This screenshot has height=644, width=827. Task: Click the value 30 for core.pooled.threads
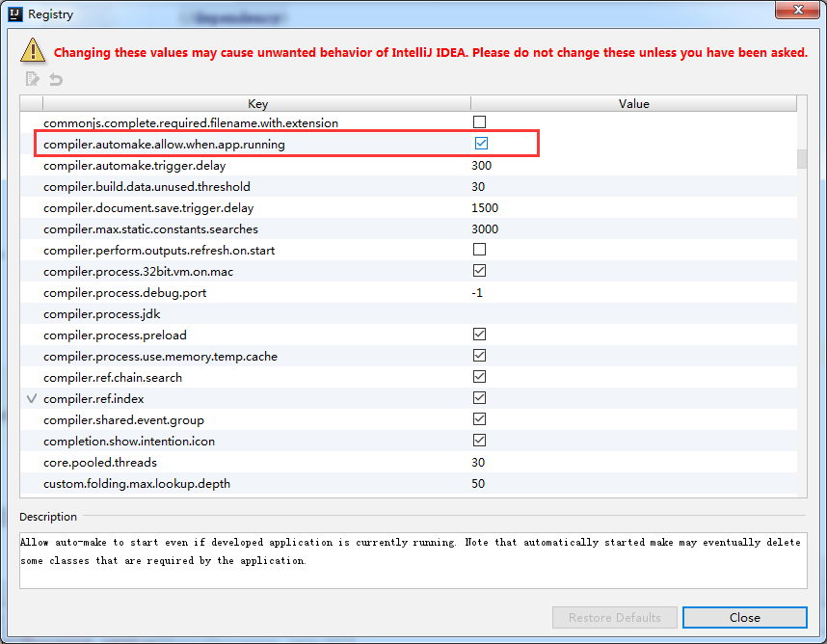click(x=478, y=463)
